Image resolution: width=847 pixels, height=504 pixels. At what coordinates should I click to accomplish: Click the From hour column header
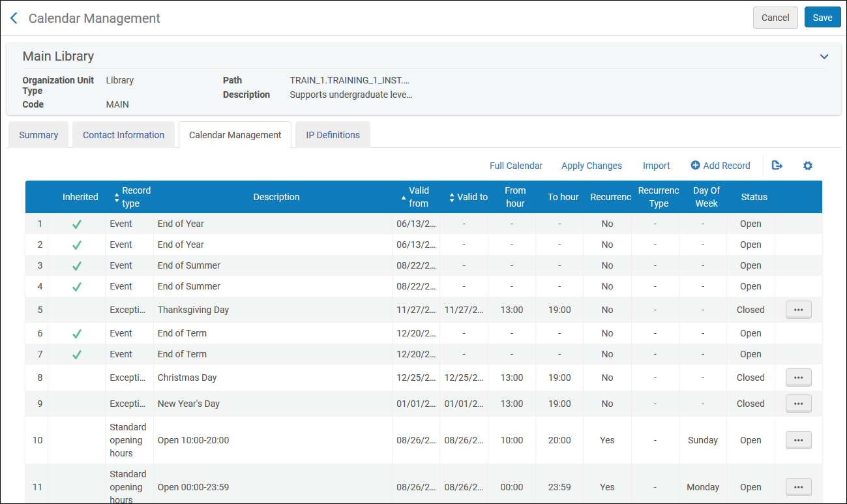515,197
